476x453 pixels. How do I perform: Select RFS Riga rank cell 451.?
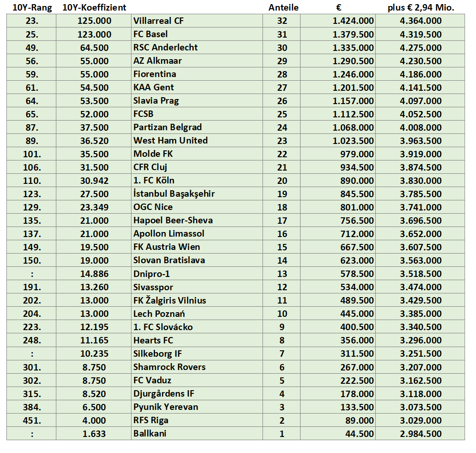[x=32, y=420]
